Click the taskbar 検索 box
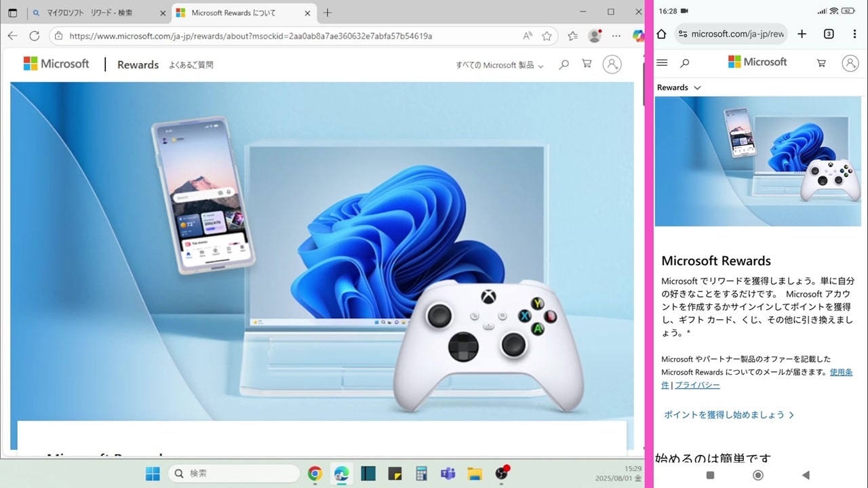 [234, 474]
